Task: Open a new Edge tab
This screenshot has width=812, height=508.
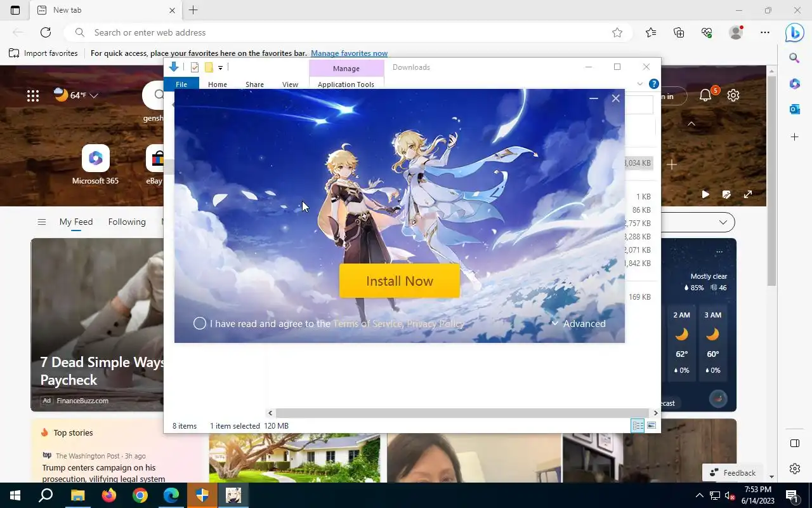Action: click(x=193, y=10)
